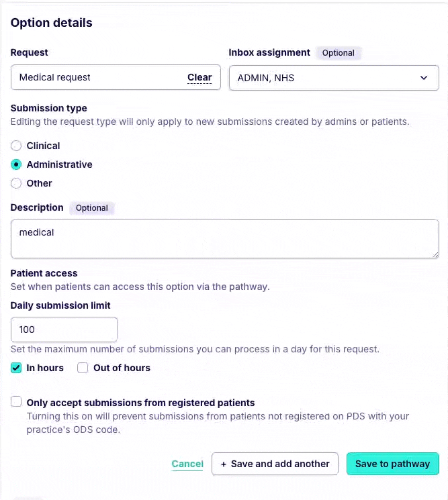This screenshot has width=448, height=500.
Task: Click the plus icon on Save and add another
Action: pos(224,464)
